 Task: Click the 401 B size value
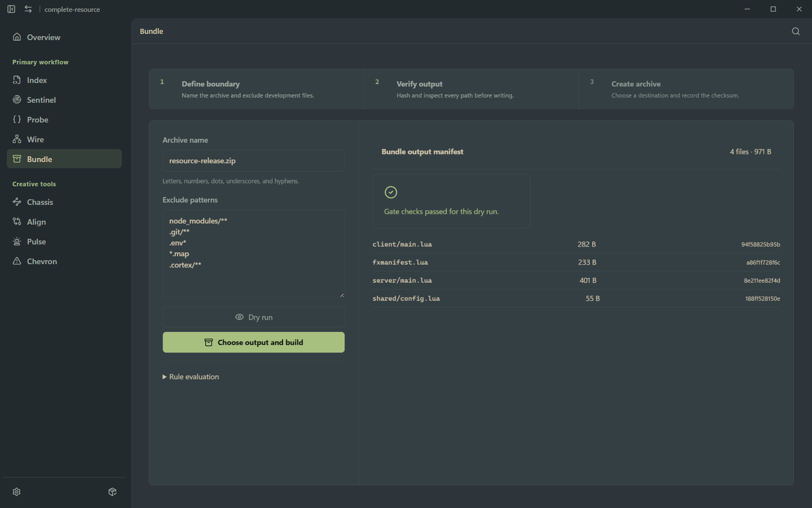tap(588, 281)
